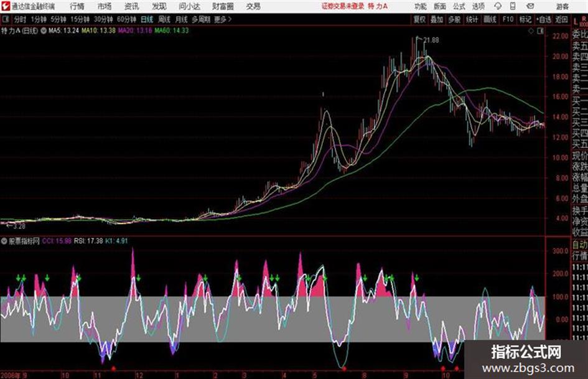Toggle the left panel icon before 分时
This screenshot has height=379, width=588.
(x=5, y=19)
